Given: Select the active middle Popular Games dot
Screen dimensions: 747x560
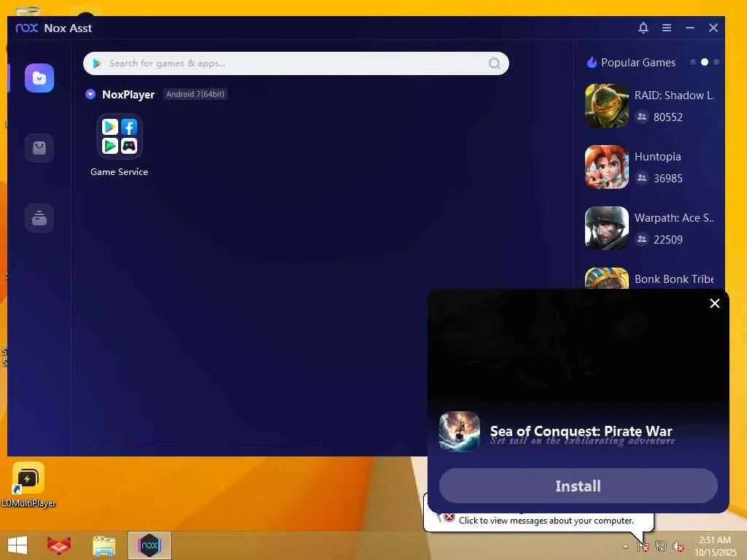Looking at the screenshot, I should [705, 62].
